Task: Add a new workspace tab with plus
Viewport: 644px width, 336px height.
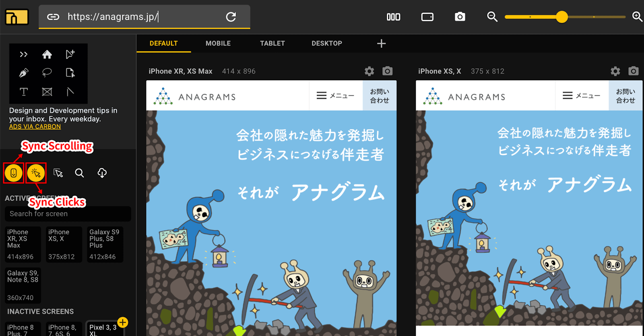Action: pyautogui.click(x=381, y=43)
